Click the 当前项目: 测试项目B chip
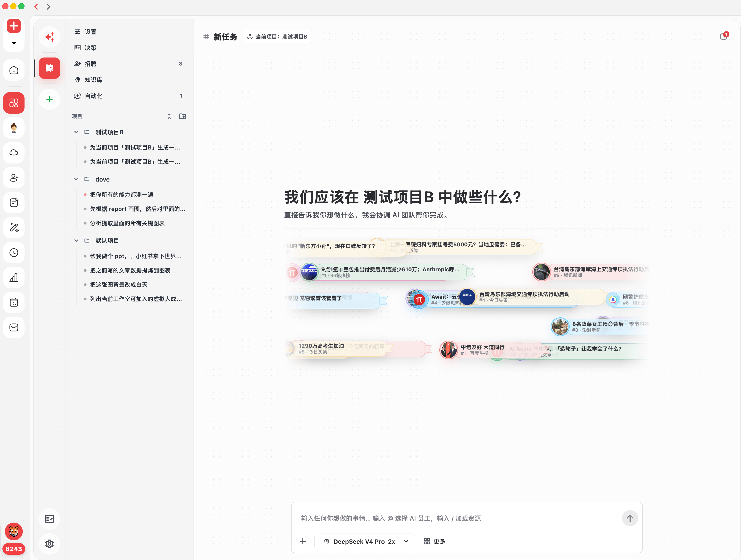 [x=277, y=37]
